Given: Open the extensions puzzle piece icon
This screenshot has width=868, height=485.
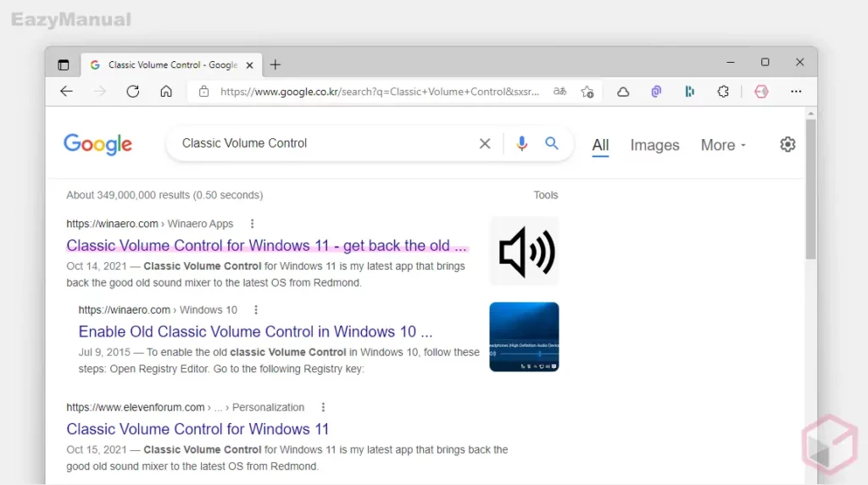Looking at the screenshot, I should (723, 92).
